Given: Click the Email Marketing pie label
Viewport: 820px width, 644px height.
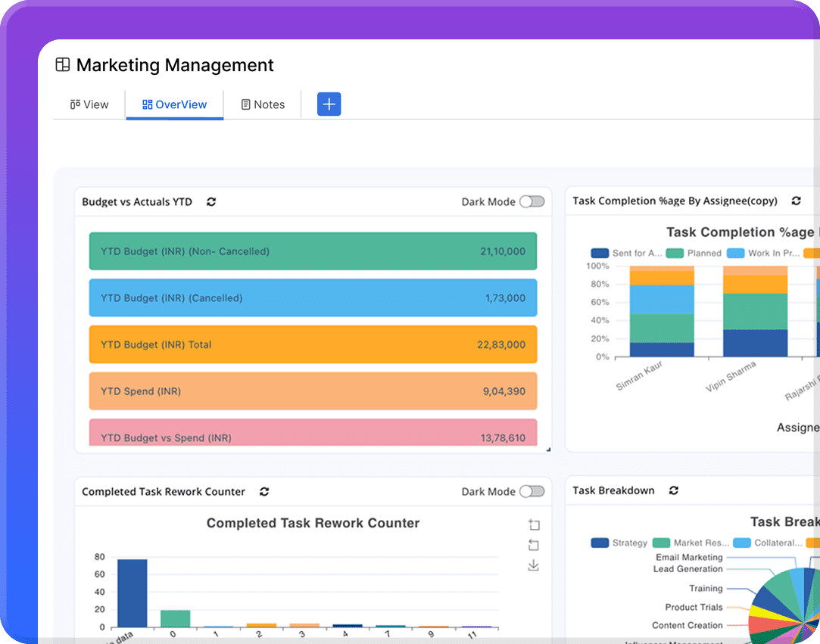Looking at the screenshot, I should 689,557.
